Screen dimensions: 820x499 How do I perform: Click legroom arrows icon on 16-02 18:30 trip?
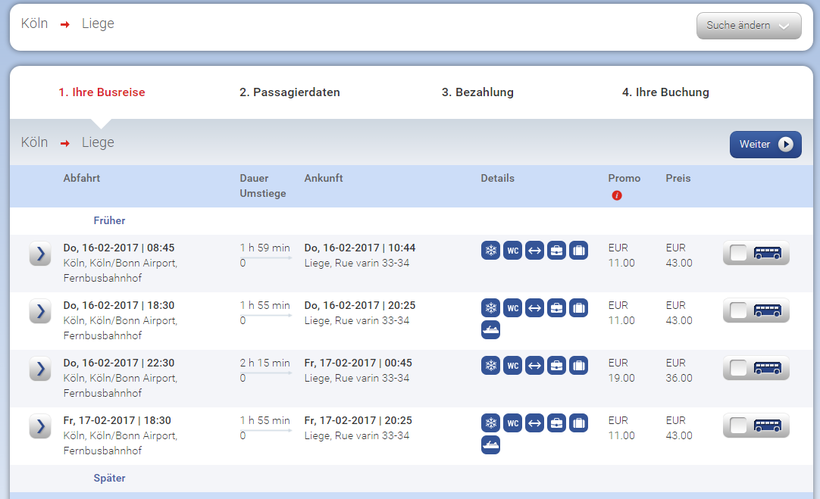[x=535, y=307]
